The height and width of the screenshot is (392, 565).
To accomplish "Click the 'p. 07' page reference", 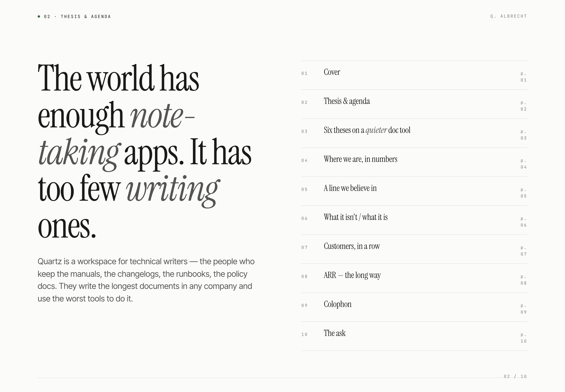I will tap(523, 250).
